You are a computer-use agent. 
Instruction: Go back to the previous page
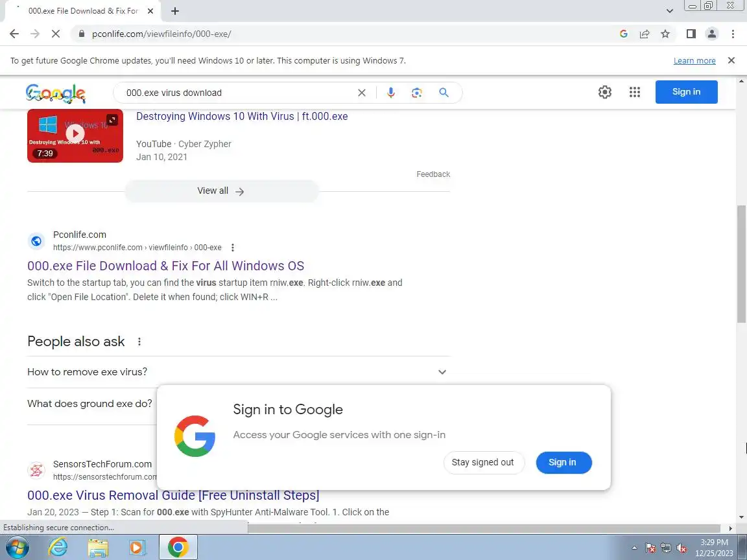[14, 34]
